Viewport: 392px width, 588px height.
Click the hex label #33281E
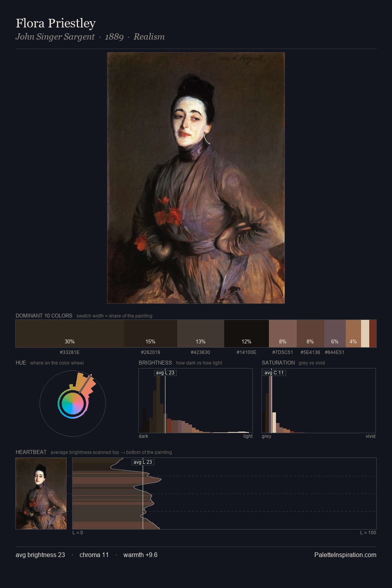[x=70, y=352]
